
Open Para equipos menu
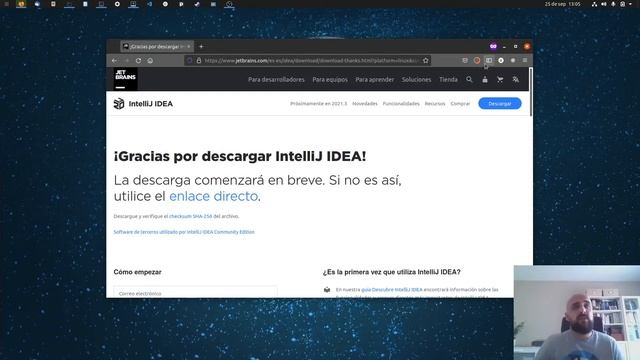point(330,80)
